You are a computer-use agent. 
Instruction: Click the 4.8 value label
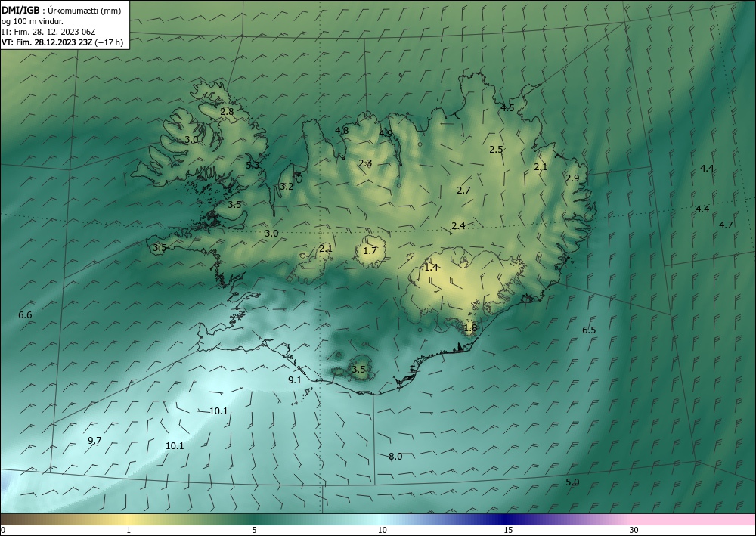(x=342, y=130)
